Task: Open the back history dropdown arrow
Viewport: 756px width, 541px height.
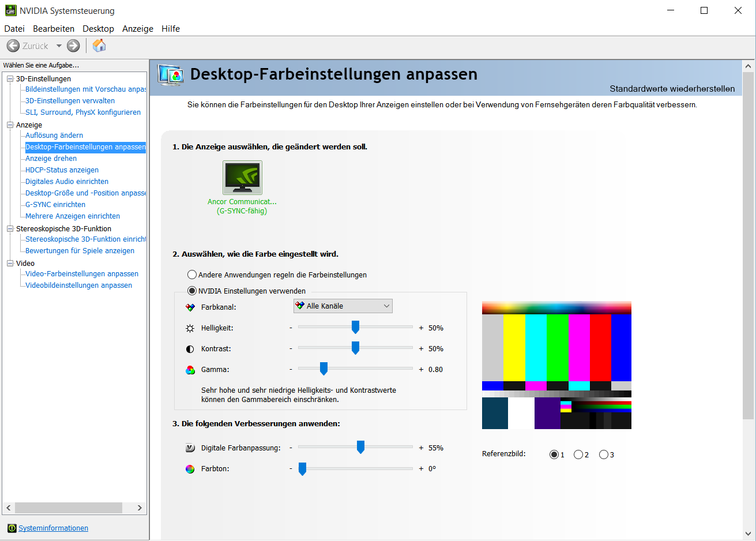Action: point(59,46)
